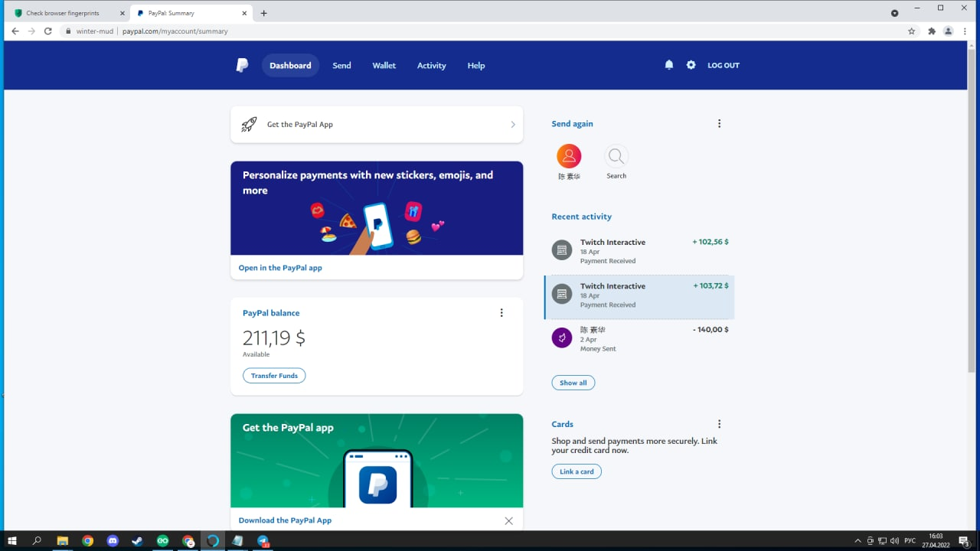
Task: Open the Chrome extensions puzzle icon
Action: pyautogui.click(x=932, y=31)
